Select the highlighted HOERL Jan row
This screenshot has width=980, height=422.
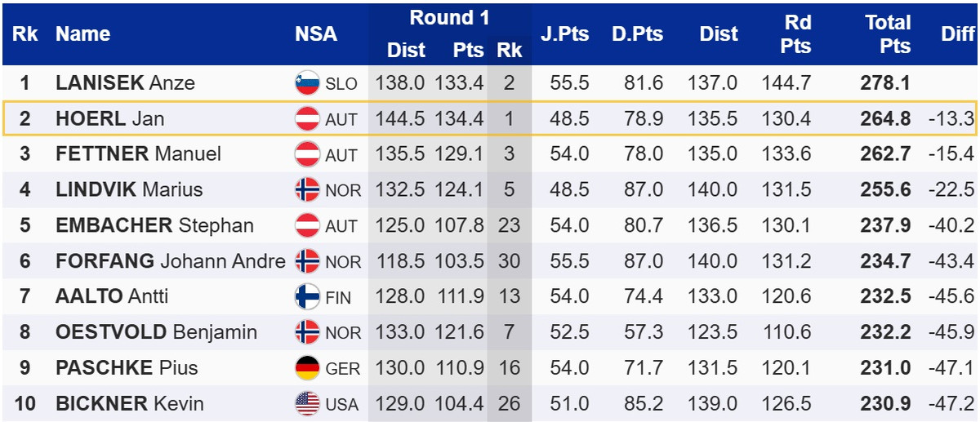[x=490, y=119]
